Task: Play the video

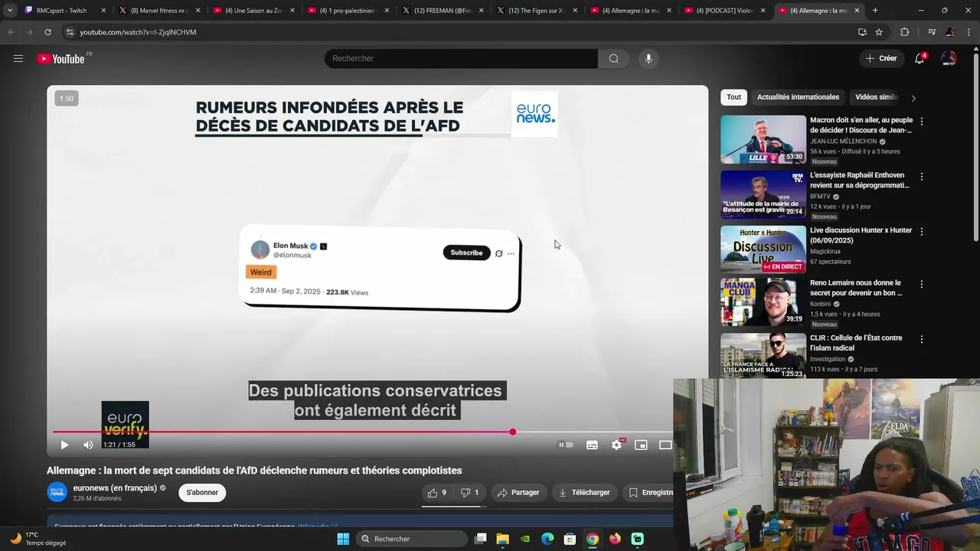Action: [64, 445]
